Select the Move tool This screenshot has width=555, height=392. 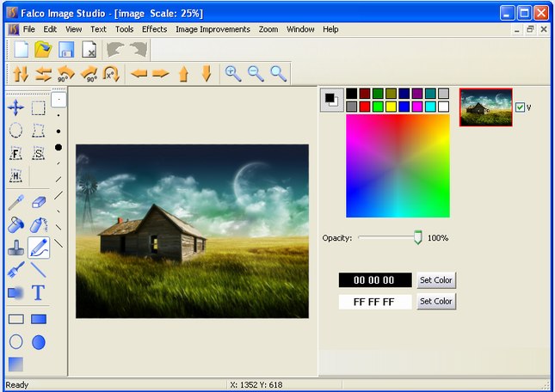(16, 107)
